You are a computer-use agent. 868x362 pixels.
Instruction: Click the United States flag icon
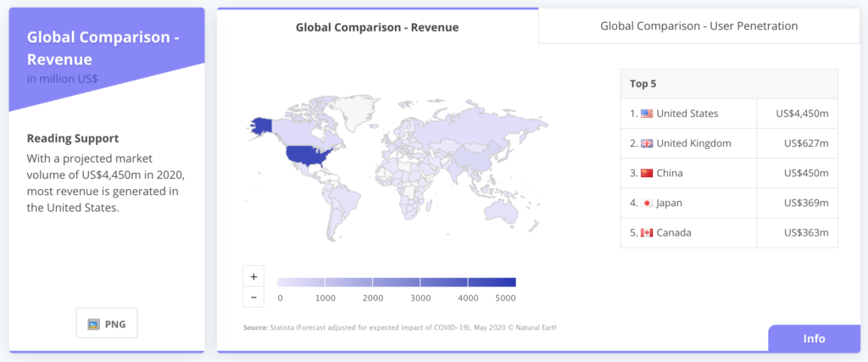click(x=647, y=114)
